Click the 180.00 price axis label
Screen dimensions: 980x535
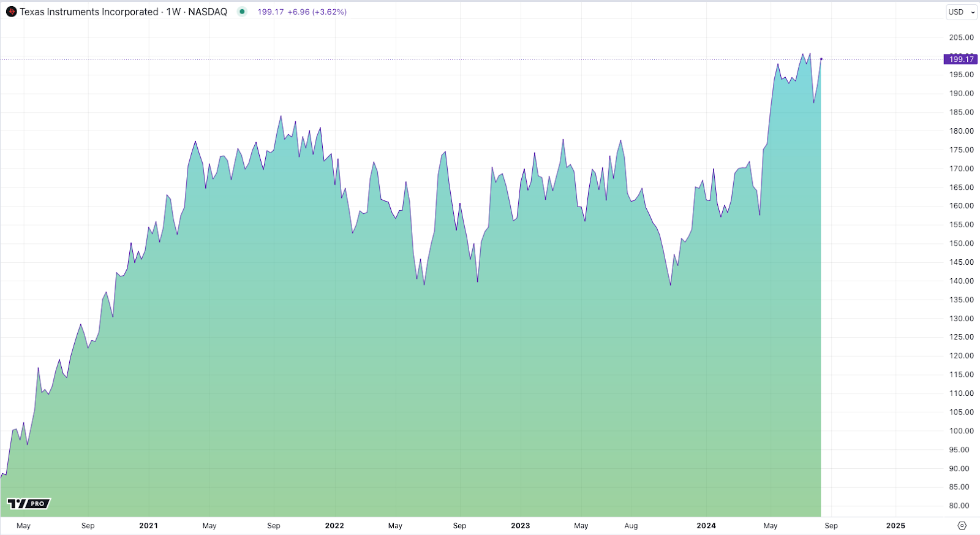(961, 131)
